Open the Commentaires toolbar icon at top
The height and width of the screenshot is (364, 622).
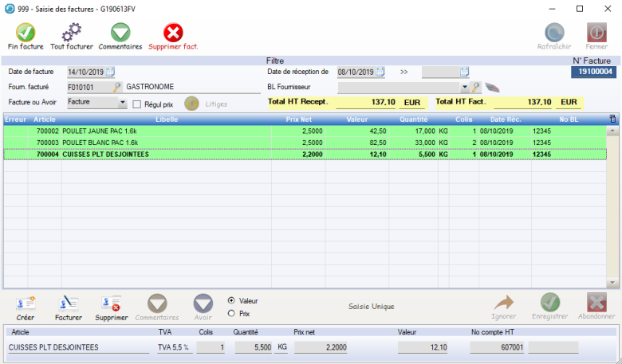[x=120, y=33]
